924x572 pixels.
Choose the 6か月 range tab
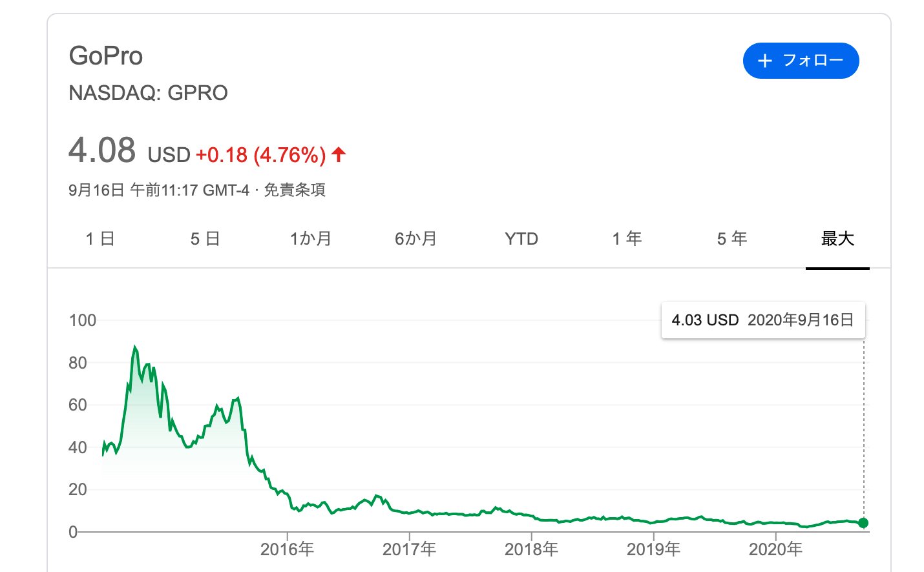[415, 239]
